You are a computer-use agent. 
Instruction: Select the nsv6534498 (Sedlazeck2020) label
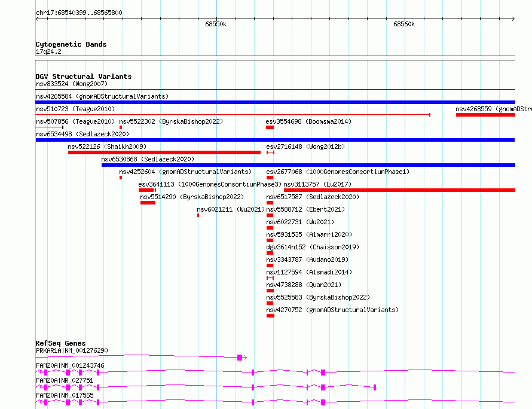pos(82,134)
